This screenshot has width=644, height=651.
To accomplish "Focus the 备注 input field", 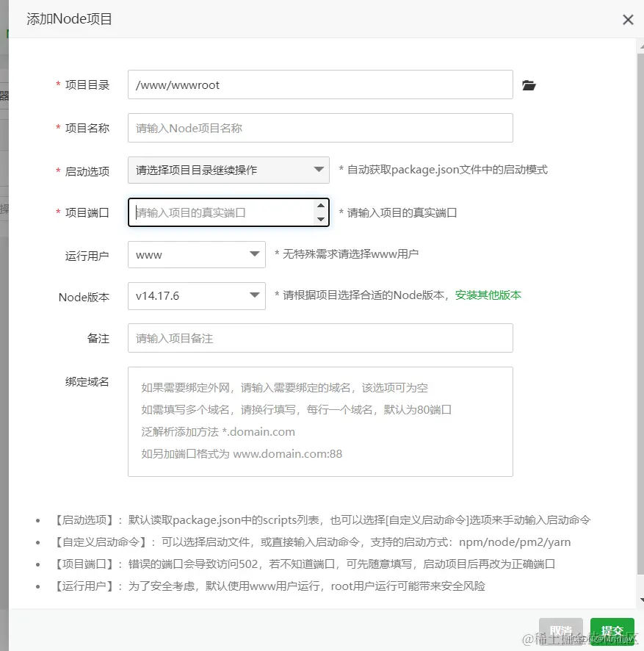I will tap(320, 338).
